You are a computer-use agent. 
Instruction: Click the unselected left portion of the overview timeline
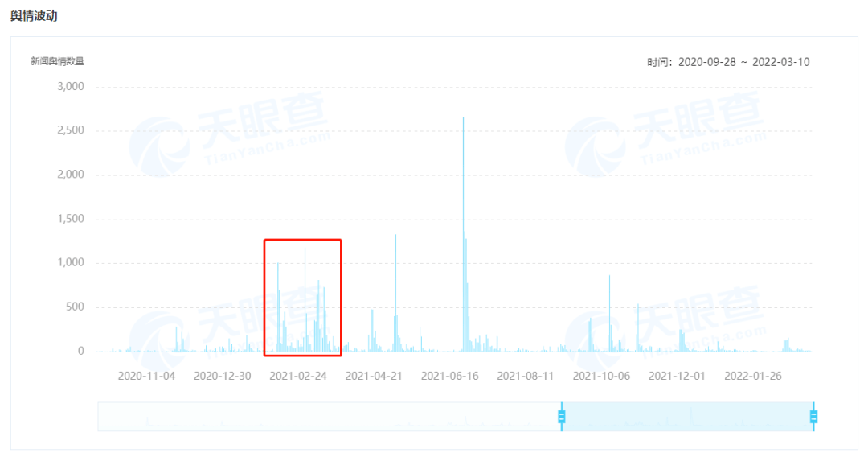coord(330,417)
